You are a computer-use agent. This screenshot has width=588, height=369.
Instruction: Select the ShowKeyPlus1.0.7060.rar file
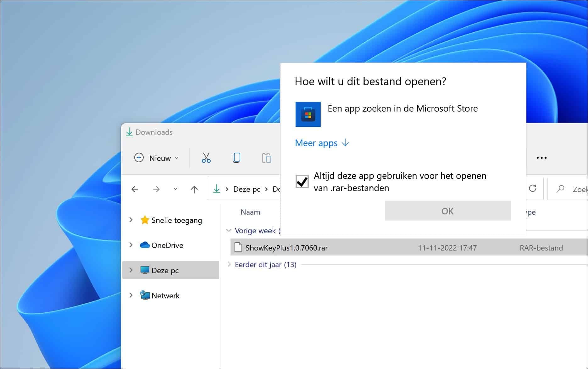click(286, 248)
